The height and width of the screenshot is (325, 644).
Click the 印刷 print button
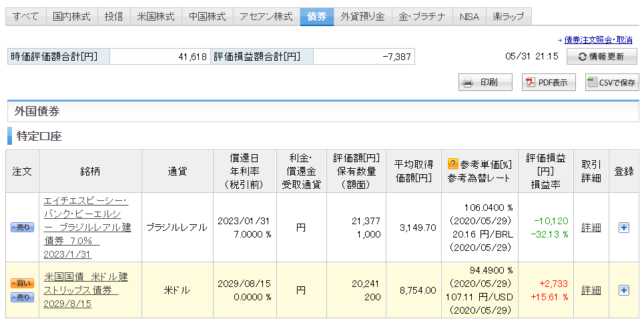pyautogui.click(x=485, y=82)
